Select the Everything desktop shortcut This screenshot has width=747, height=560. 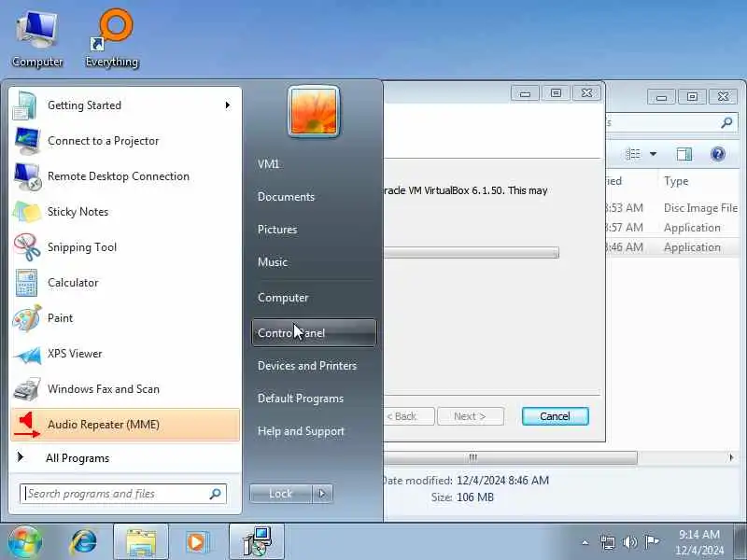(112, 40)
